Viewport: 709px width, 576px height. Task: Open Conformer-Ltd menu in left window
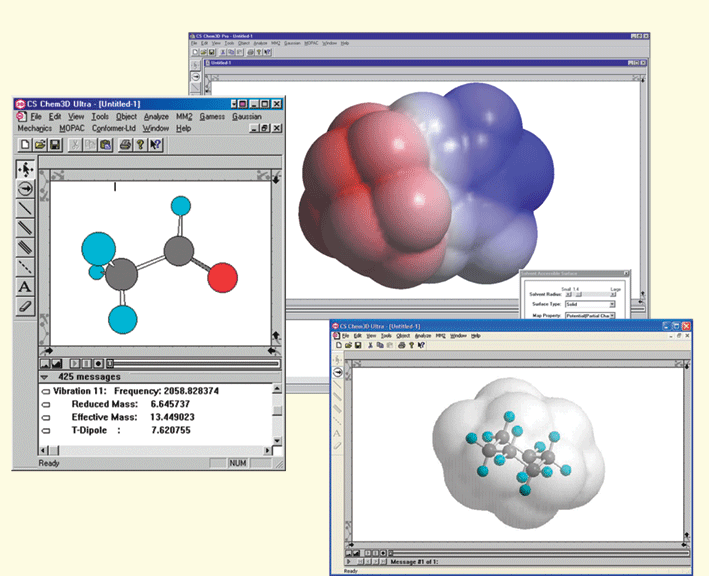click(x=113, y=128)
